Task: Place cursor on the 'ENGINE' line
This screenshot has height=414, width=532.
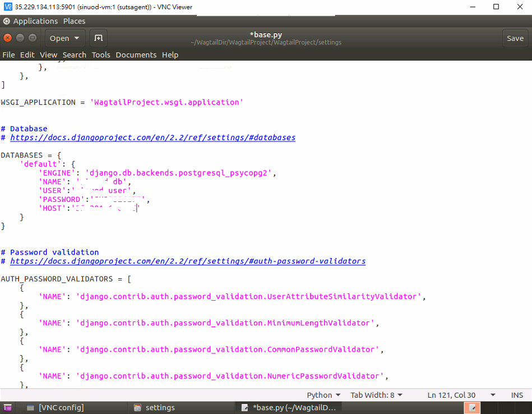Action: (158, 173)
